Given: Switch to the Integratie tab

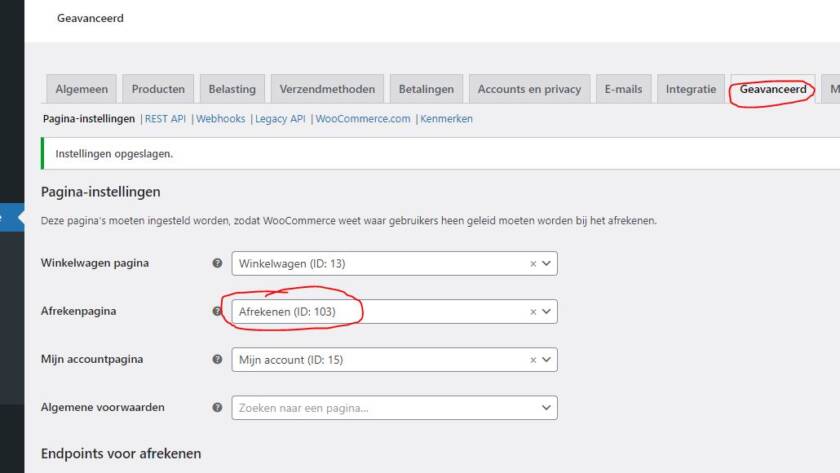Looking at the screenshot, I should 691,89.
